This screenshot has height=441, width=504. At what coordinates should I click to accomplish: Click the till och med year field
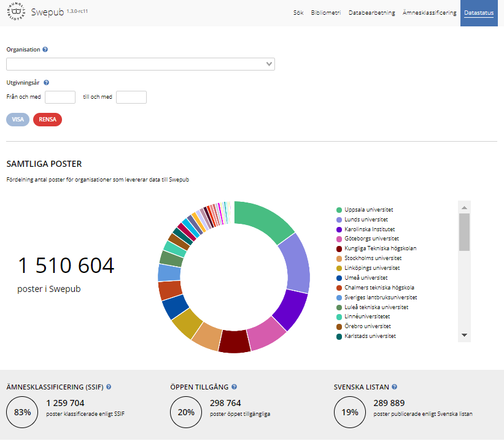tap(131, 97)
